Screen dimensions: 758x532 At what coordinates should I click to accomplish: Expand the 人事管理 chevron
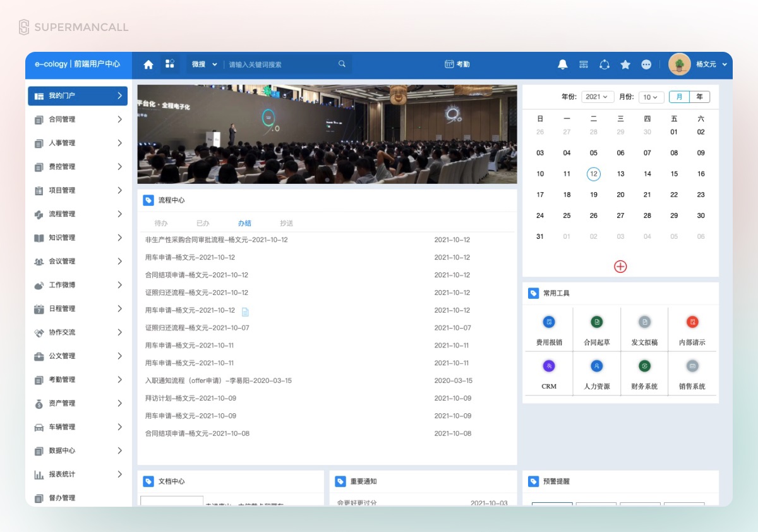pyautogui.click(x=119, y=143)
